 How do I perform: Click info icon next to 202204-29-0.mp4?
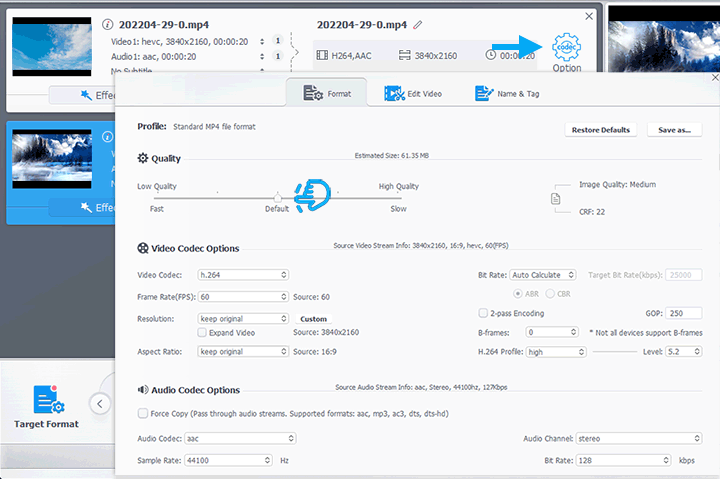[107, 24]
